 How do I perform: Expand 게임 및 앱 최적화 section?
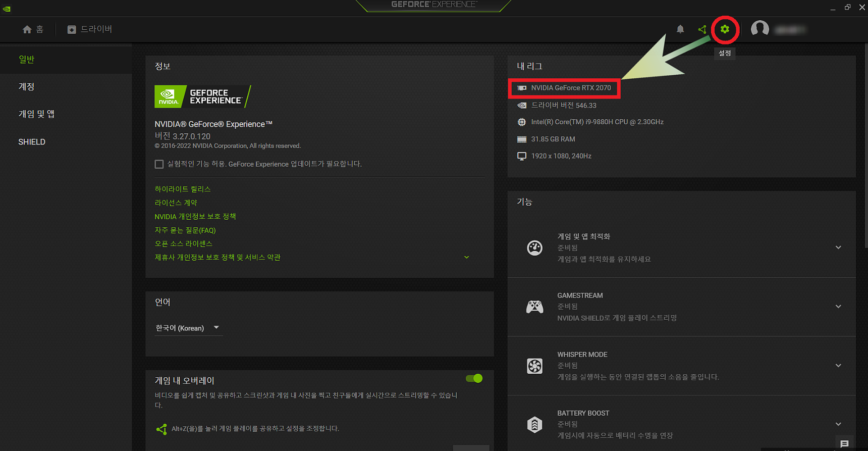838,247
